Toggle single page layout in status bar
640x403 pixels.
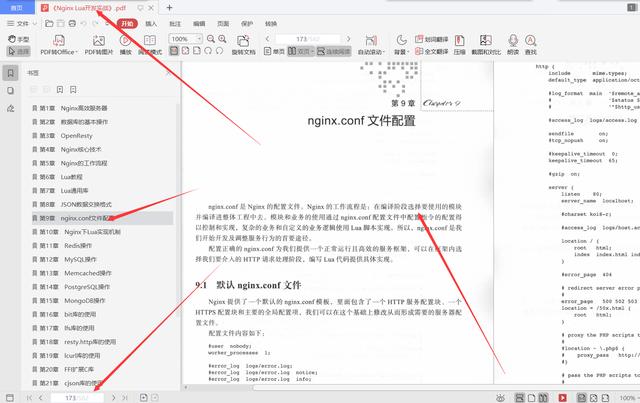point(531,398)
